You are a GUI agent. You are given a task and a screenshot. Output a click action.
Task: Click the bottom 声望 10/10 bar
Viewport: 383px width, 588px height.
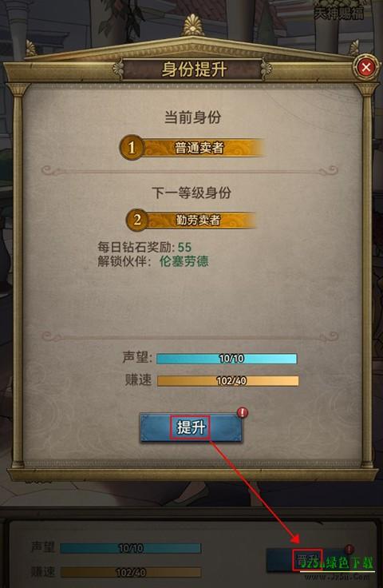pyautogui.click(x=131, y=548)
